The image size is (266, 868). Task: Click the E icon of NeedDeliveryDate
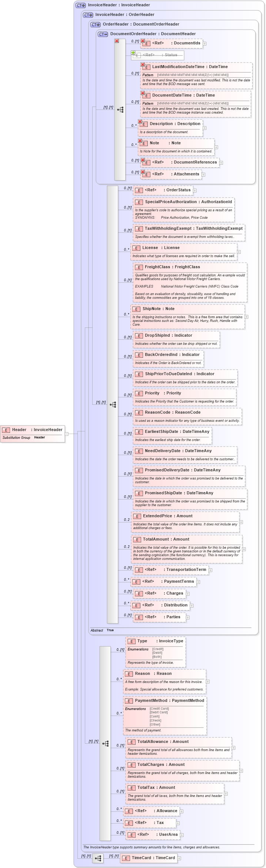pos(139,451)
